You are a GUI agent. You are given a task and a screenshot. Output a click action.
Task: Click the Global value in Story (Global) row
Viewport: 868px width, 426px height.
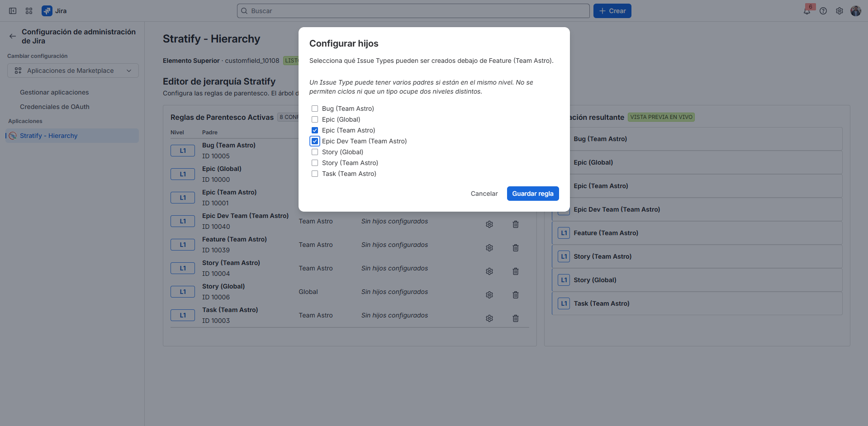(308, 292)
